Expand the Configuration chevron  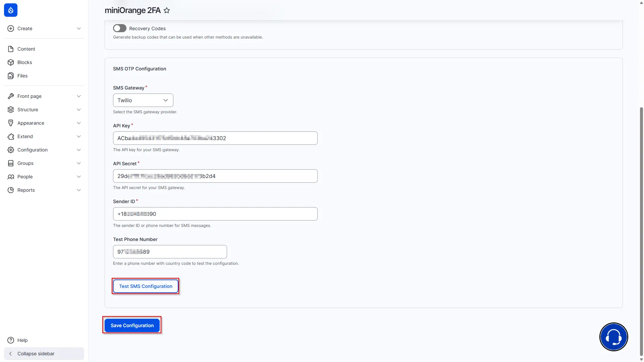(79, 150)
